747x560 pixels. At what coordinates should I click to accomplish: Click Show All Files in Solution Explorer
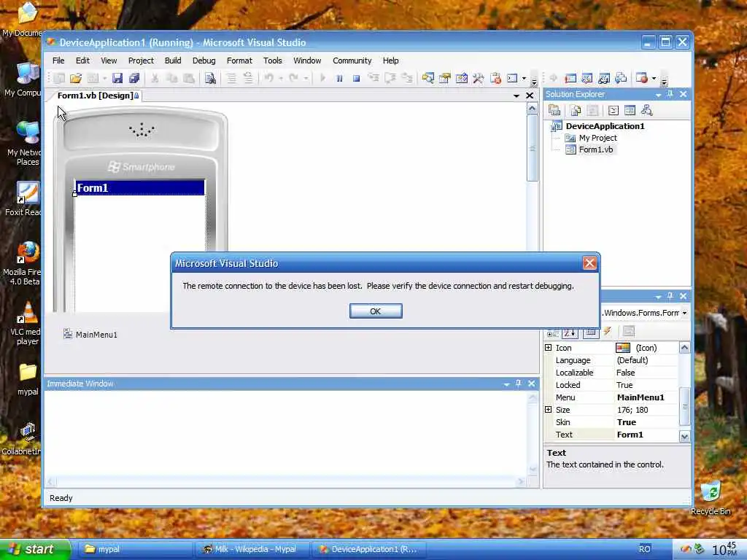click(x=576, y=111)
